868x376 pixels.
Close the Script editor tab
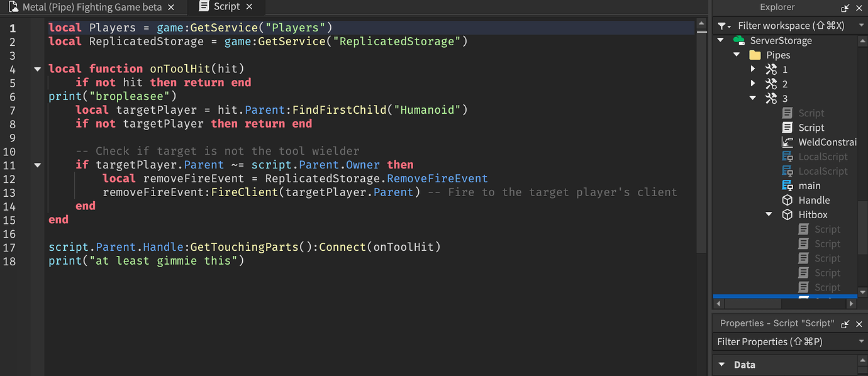click(249, 6)
